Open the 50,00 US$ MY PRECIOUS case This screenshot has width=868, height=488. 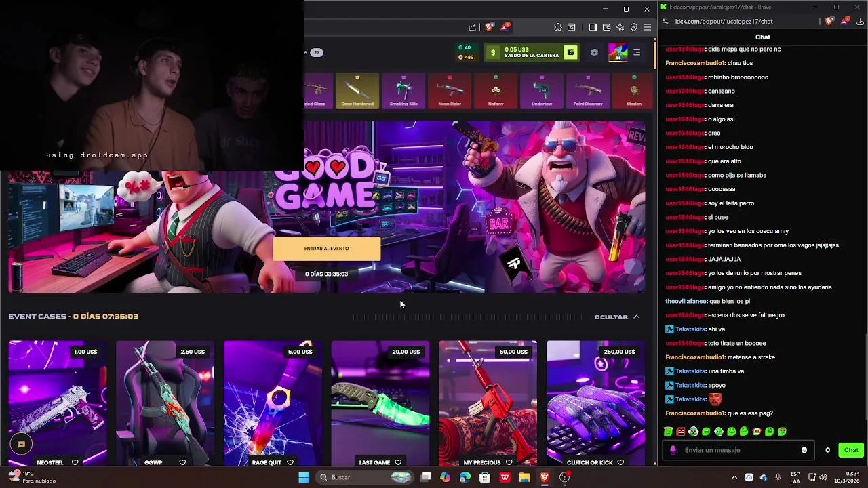(x=488, y=403)
